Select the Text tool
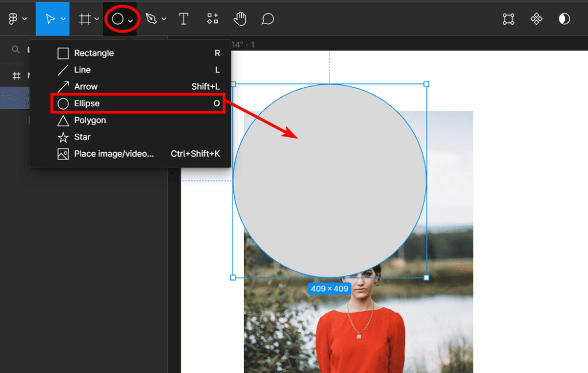 184,19
